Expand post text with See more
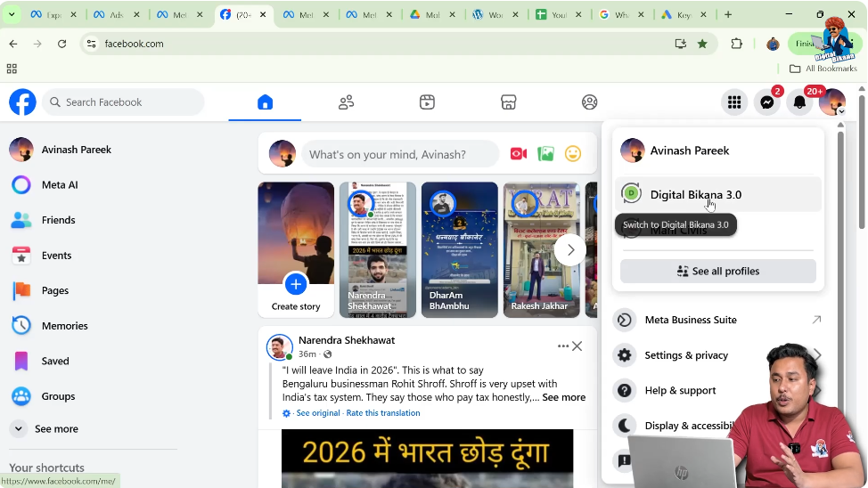Viewport: 868px width, 488px height. click(x=563, y=397)
